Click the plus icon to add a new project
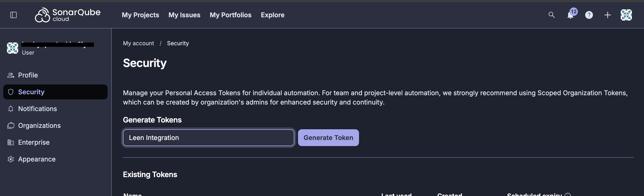Screen dimensions: 644x196 tap(607, 15)
